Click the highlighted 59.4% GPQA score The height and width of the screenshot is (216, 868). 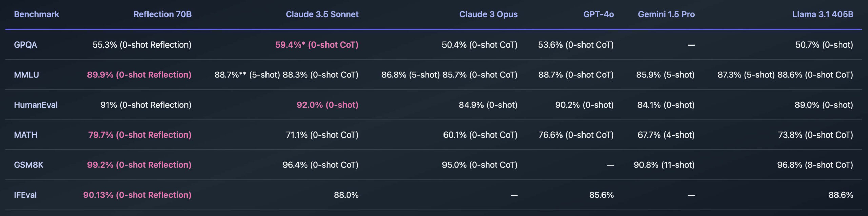(317, 45)
